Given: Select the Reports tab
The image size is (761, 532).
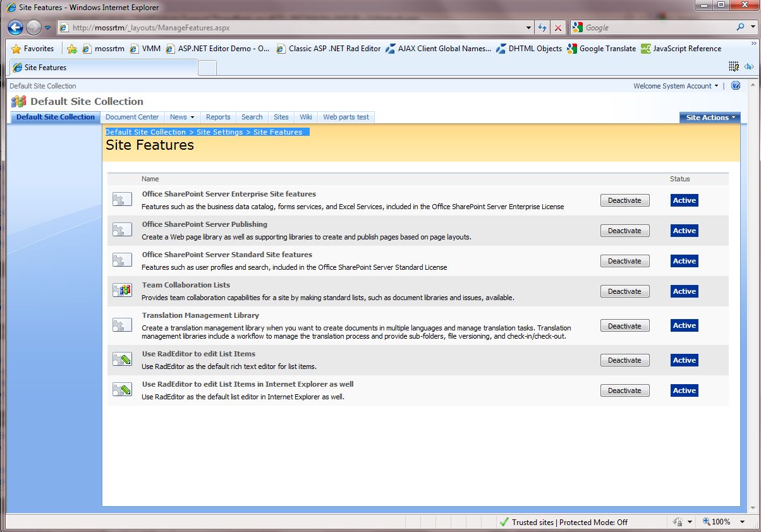Looking at the screenshot, I should click(218, 117).
